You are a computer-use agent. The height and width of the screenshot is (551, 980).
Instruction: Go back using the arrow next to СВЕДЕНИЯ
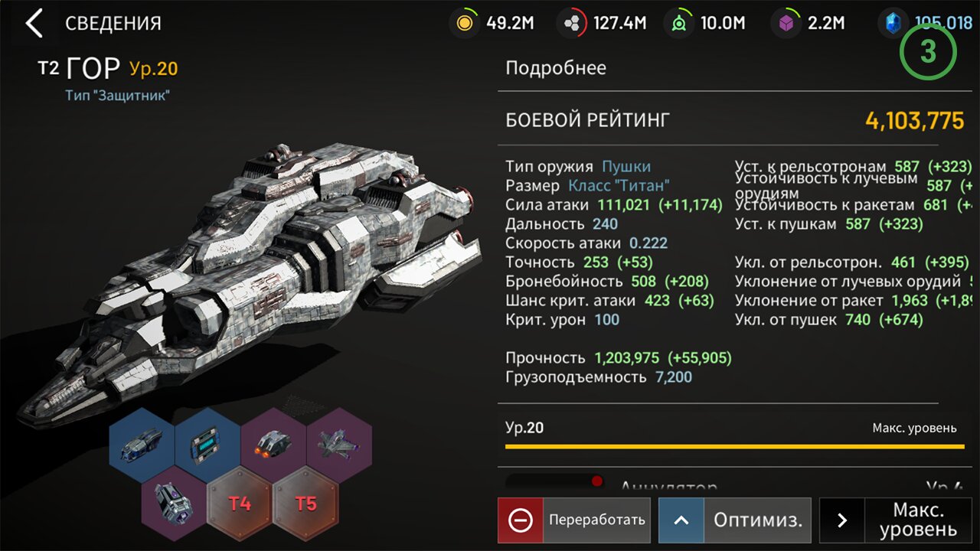[34, 24]
